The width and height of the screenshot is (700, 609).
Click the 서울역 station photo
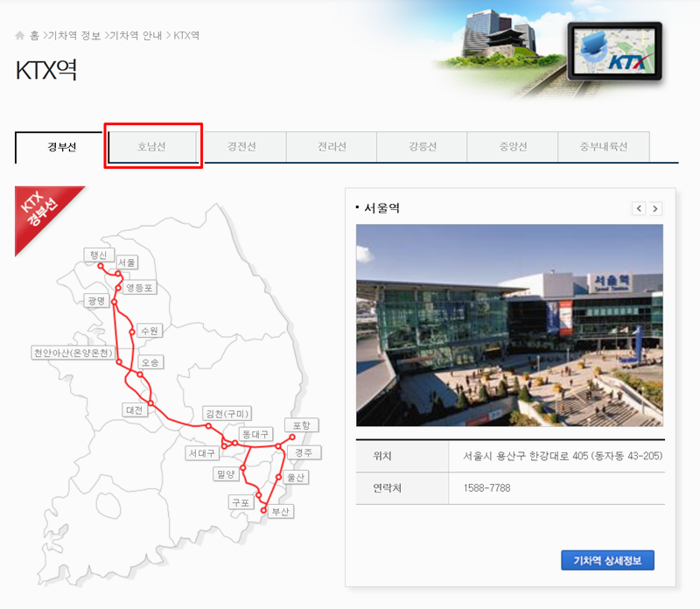click(509, 325)
